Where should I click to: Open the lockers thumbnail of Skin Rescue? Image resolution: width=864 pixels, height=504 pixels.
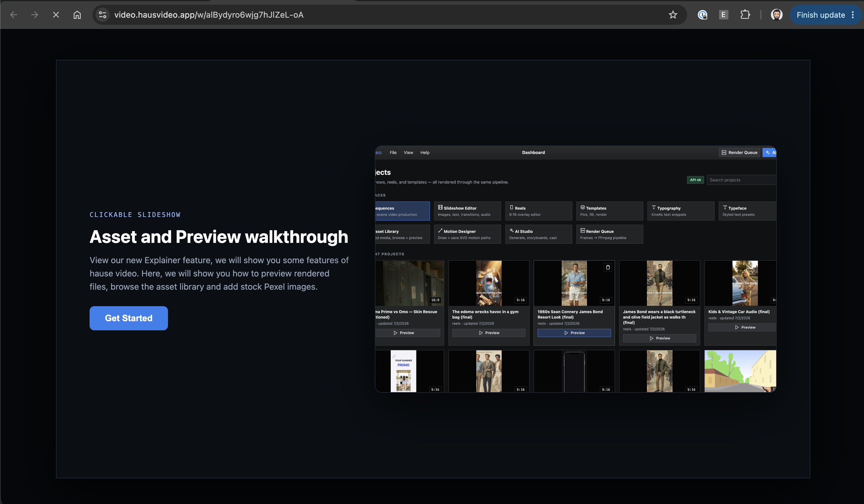[x=409, y=283]
